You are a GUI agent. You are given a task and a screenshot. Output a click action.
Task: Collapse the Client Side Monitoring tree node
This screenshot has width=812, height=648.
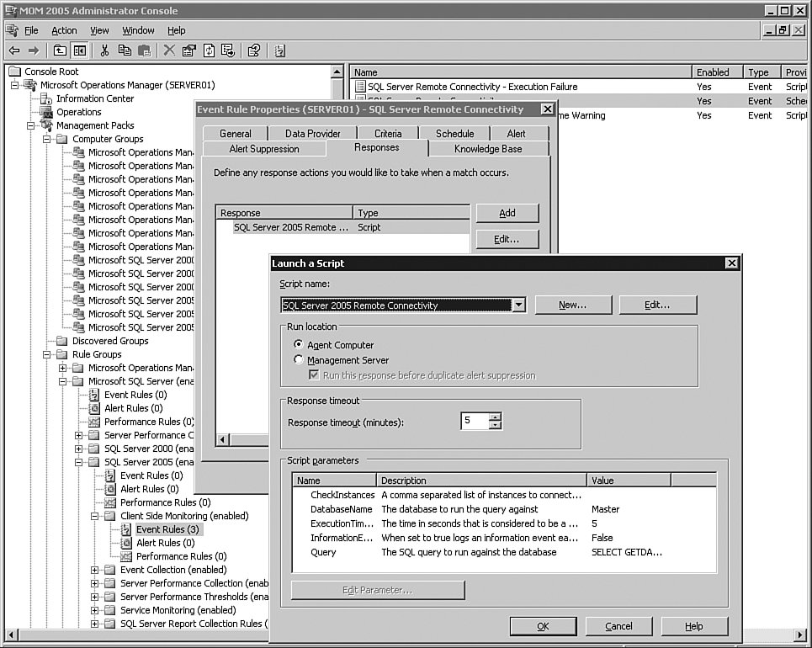(95, 516)
